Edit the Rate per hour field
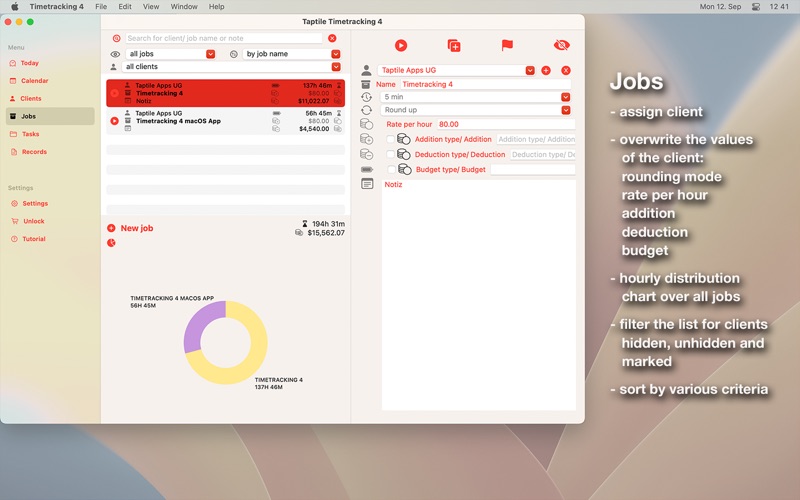The width and height of the screenshot is (800, 500). pos(506,124)
